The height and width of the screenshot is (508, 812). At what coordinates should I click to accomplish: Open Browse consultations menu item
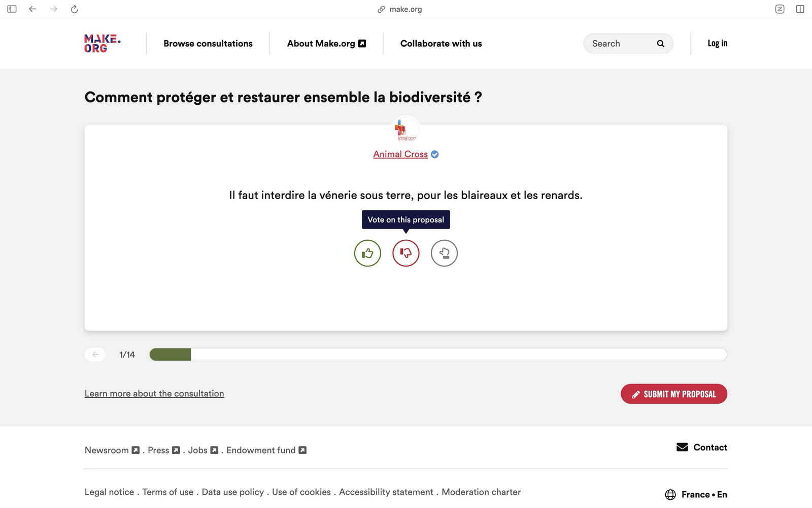[x=208, y=44]
